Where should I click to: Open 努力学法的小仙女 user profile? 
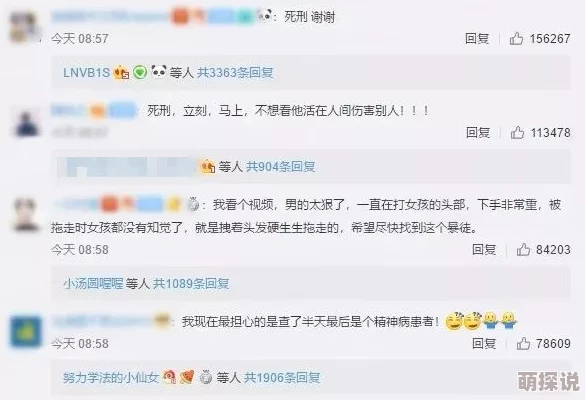pyautogui.click(x=111, y=378)
